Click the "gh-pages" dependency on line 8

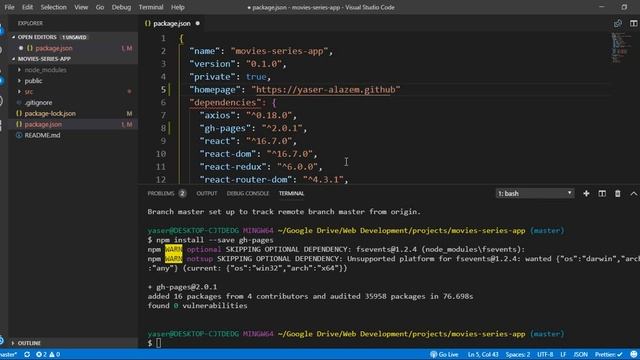click(225, 128)
